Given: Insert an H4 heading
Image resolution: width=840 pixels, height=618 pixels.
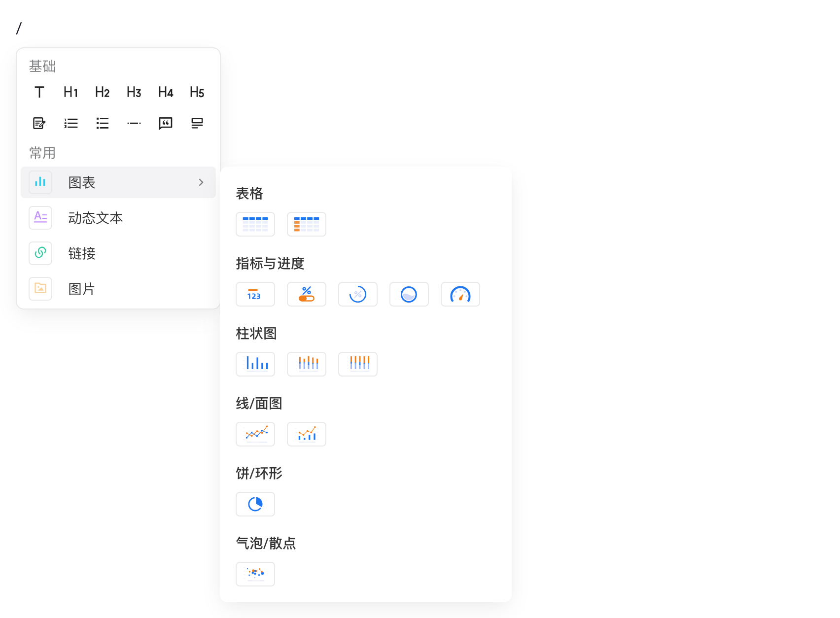Looking at the screenshot, I should pos(166,92).
